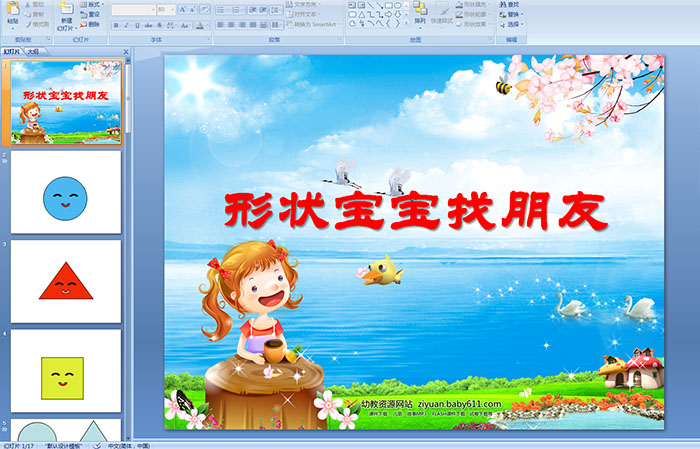Screen dimensions: 700x449
Task: Select the Right Arrow shape in gallery
Action: pyautogui.click(x=388, y=14)
